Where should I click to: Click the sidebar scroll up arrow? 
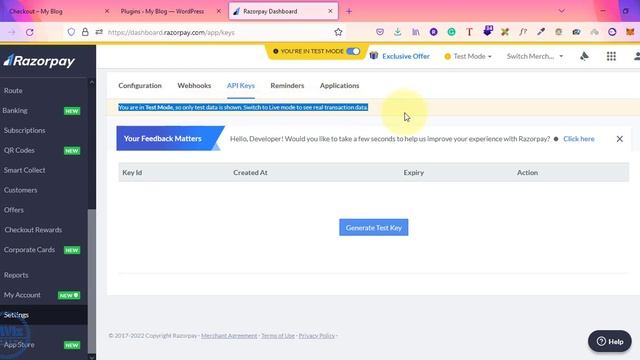pos(92,82)
